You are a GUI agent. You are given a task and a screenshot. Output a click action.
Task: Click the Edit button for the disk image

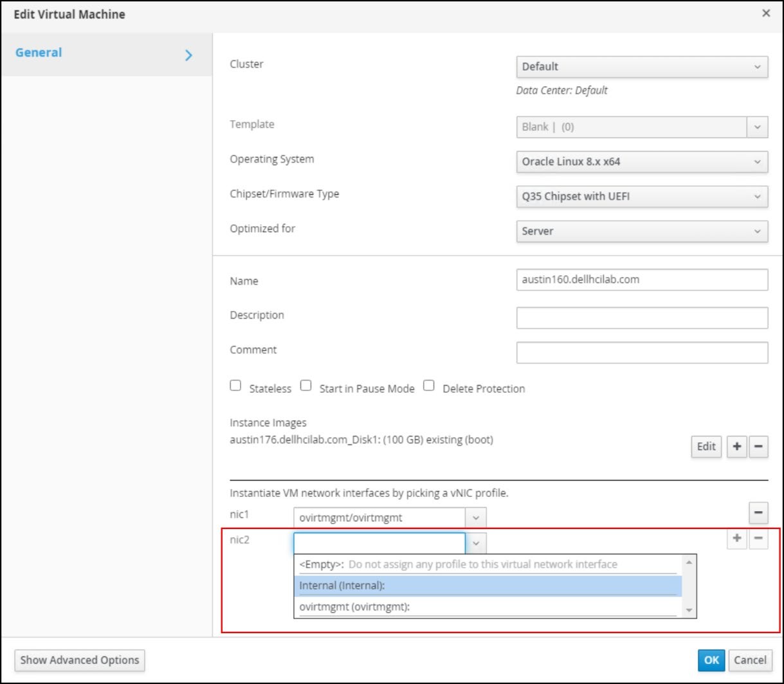point(705,446)
